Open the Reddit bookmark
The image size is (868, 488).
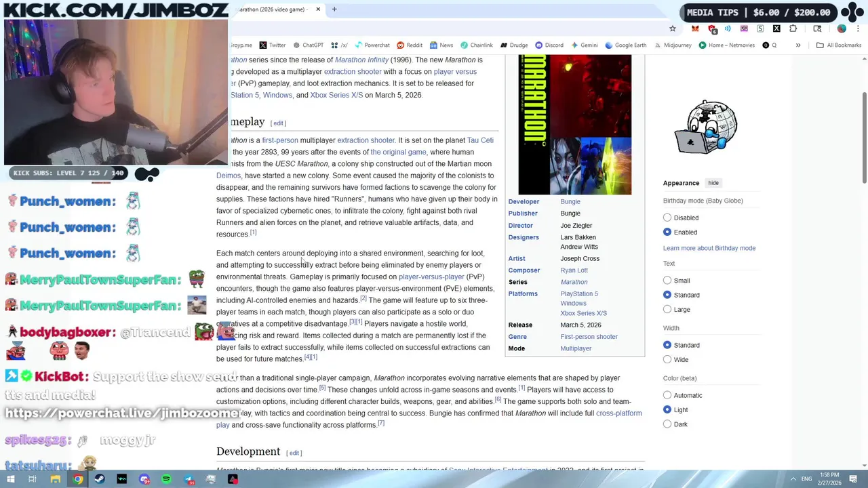pyautogui.click(x=410, y=45)
